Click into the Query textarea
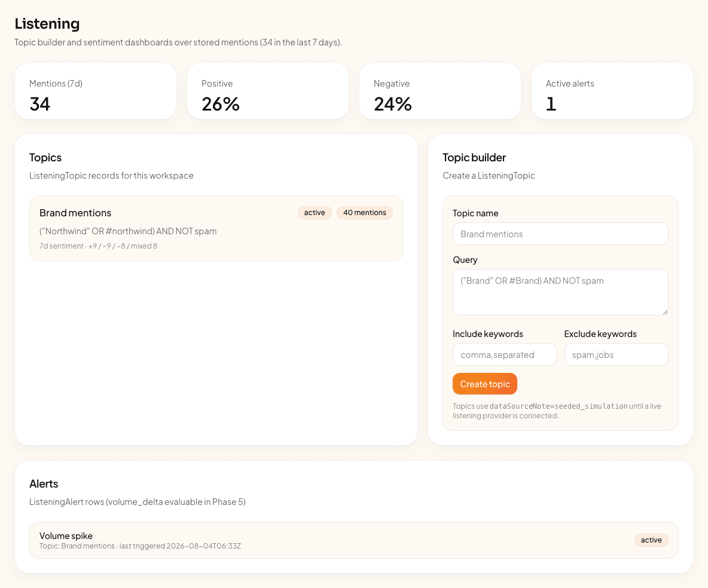 click(560, 292)
